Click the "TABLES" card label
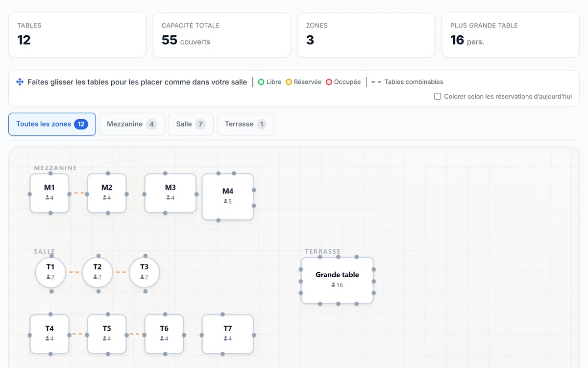 (29, 26)
